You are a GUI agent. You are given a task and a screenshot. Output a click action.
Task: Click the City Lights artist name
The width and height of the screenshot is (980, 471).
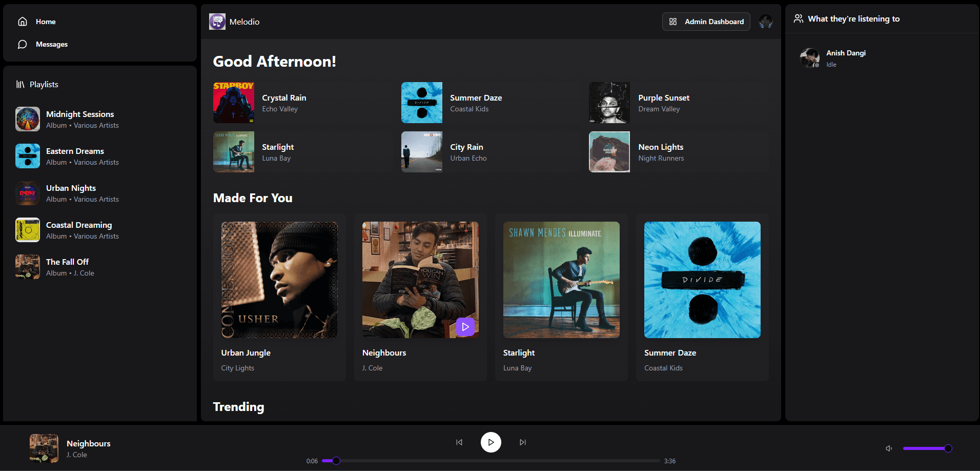click(x=237, y=368)
